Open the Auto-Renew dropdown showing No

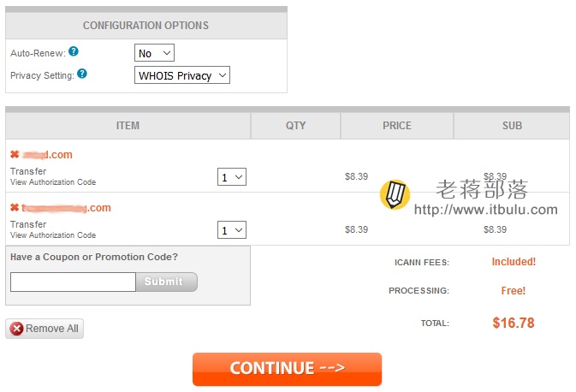coord(154,53)
